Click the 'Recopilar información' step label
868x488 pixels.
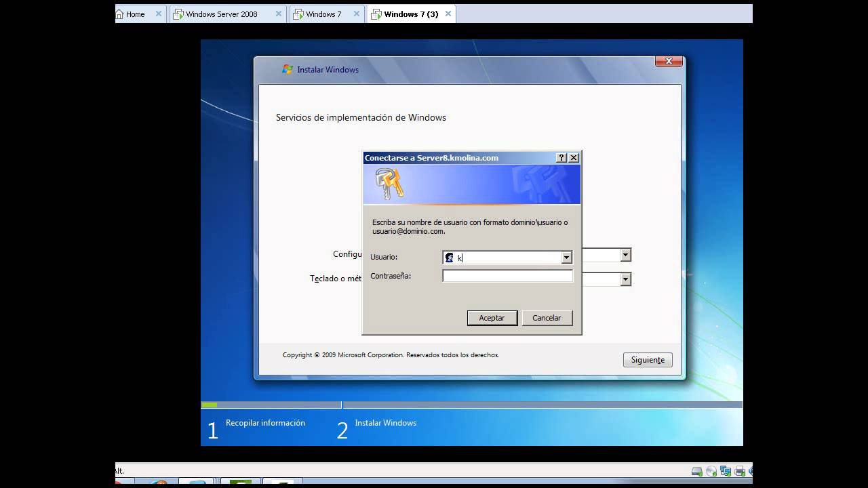coord(265,423)
